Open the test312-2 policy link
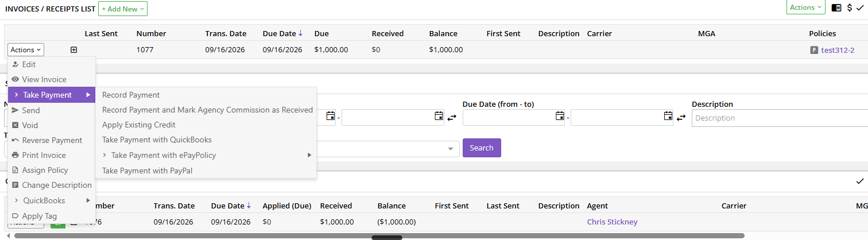Screen dimensions: 868x240 coord(838,50)
